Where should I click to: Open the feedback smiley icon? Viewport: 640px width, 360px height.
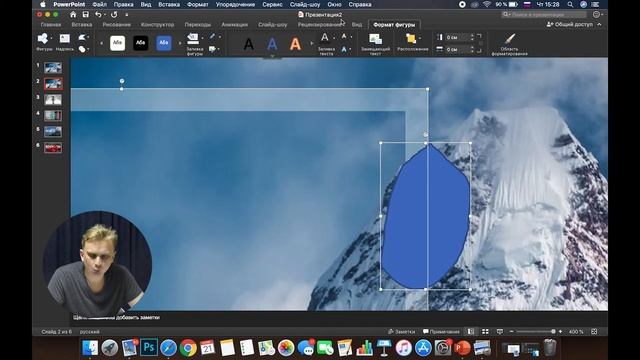pyautogui.click(x=596, y=14)
